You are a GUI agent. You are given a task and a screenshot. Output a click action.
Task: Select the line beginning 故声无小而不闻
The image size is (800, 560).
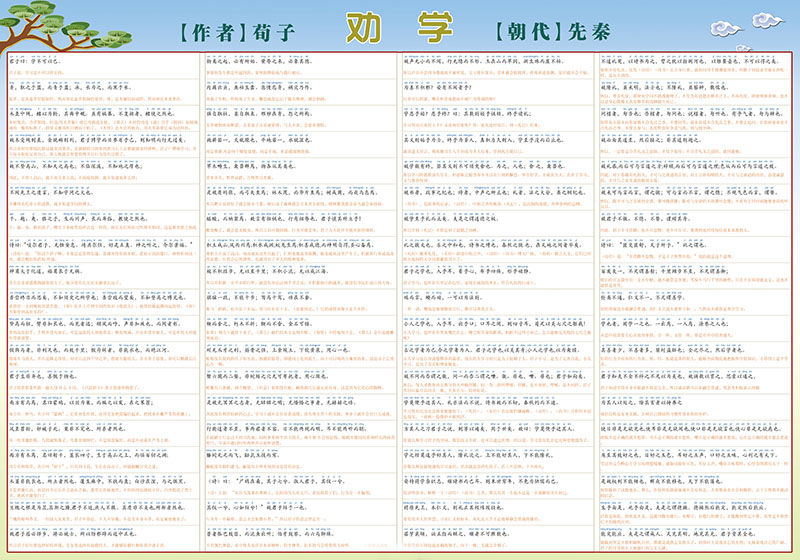(483, 61)
